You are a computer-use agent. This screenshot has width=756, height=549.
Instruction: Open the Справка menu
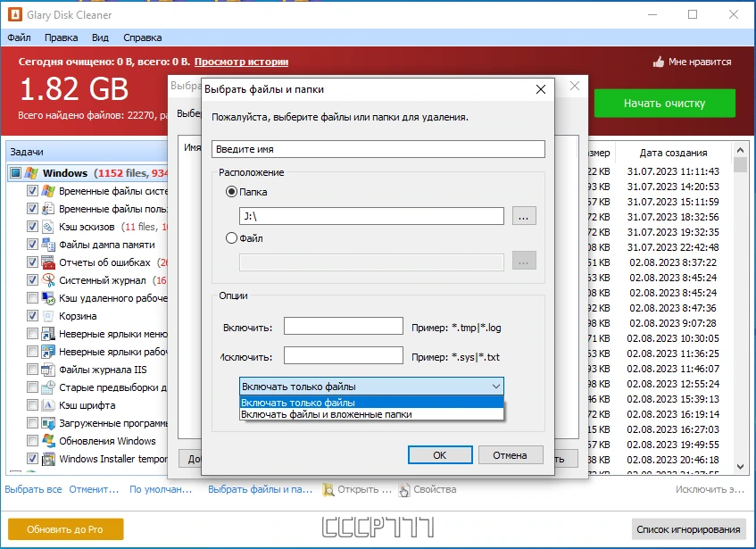click(x=142, y=37)
